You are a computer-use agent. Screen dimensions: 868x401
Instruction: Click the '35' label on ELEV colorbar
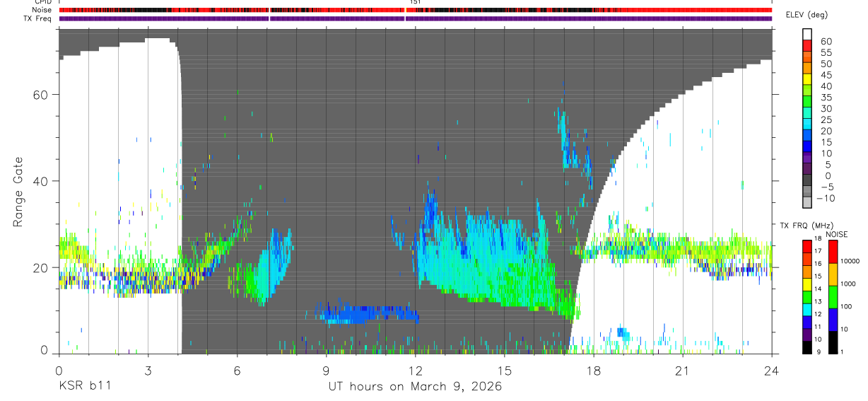(x=826, y=98)
